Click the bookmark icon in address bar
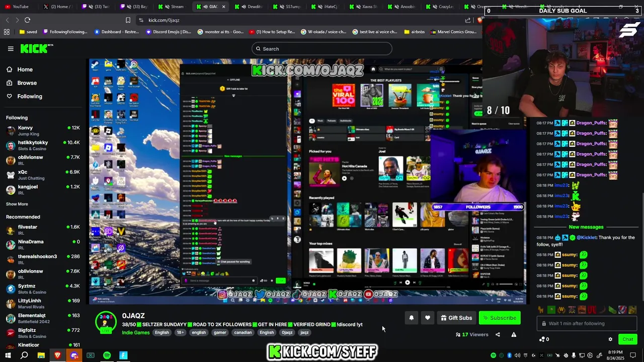The width and height of the screenshot is (644, 362). click(x=128, y=20)
